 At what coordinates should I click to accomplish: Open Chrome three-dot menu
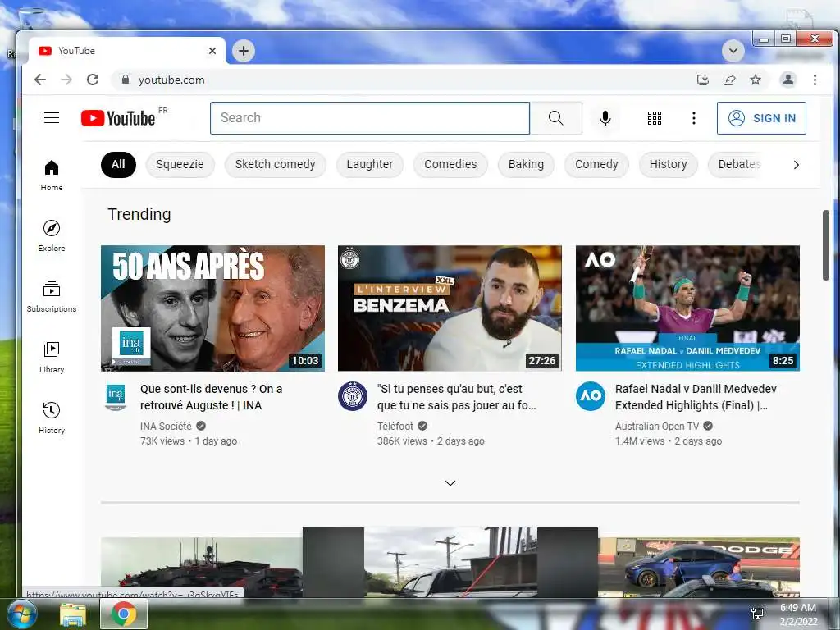pyautogui.click(x=815, y=80)
